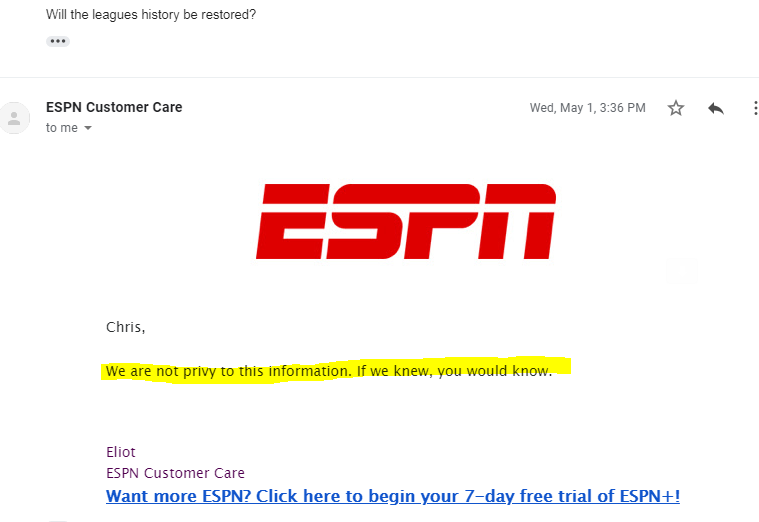Click the red ESPN logo image
The image size is (759, 522).
tap(406, 221)
